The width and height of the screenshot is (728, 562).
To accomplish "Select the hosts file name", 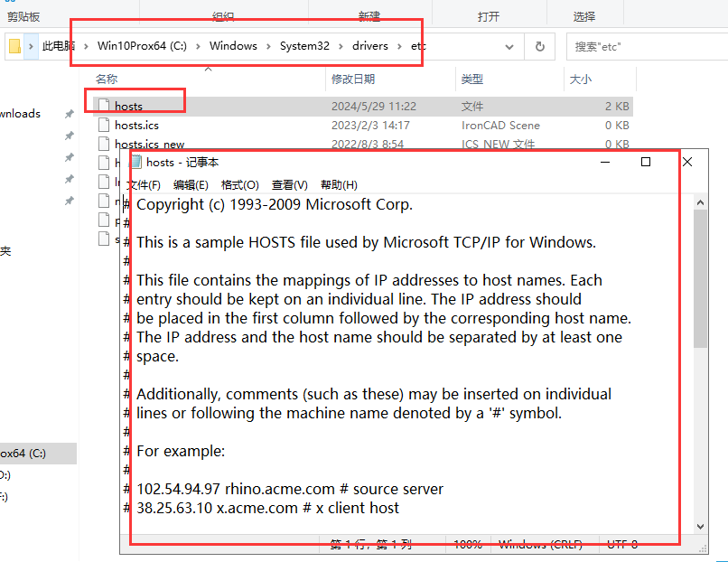I will click(128, 107).
